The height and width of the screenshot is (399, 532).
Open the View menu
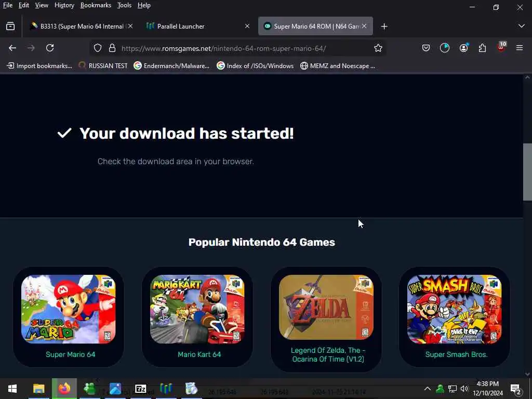click(42, 5)
